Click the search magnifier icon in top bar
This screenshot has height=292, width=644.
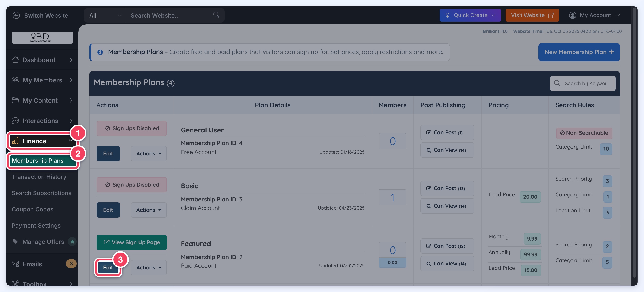point(216,15)
